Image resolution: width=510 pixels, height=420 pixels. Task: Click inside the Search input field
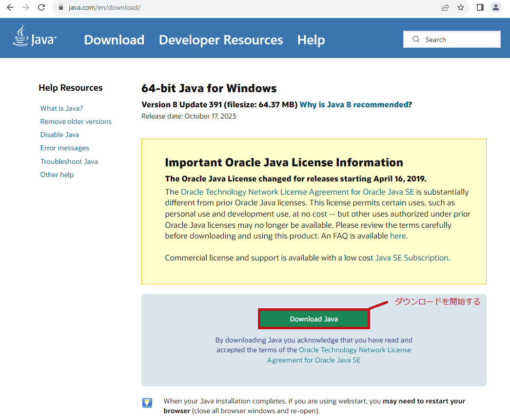tap(452, 40)
